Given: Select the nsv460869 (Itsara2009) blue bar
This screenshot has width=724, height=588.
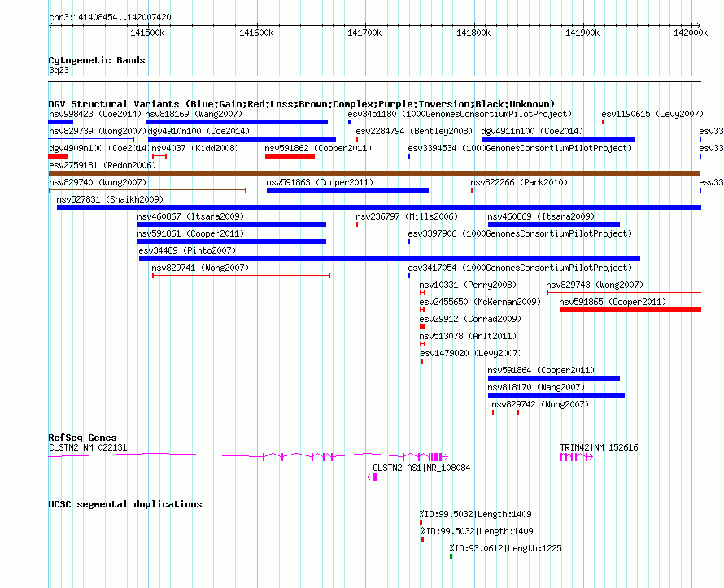Looking at the screenshot, I should 554,224.
